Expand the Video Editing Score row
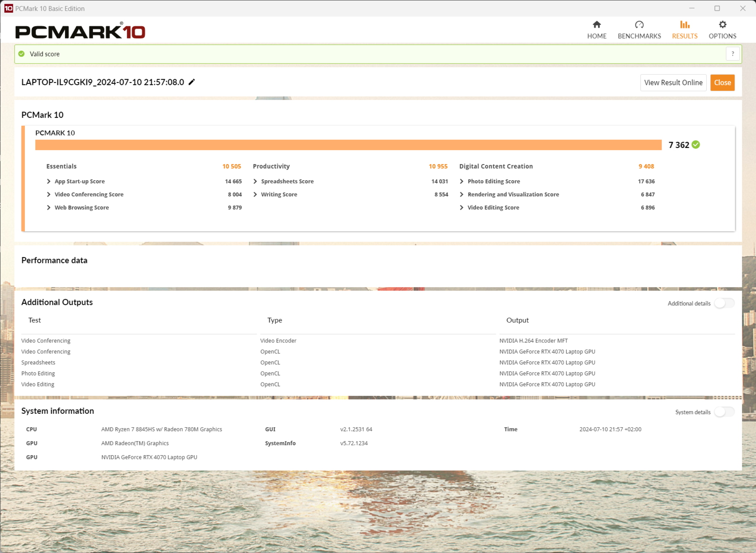This screenshot has height=553, width=756. pos(462,208)
